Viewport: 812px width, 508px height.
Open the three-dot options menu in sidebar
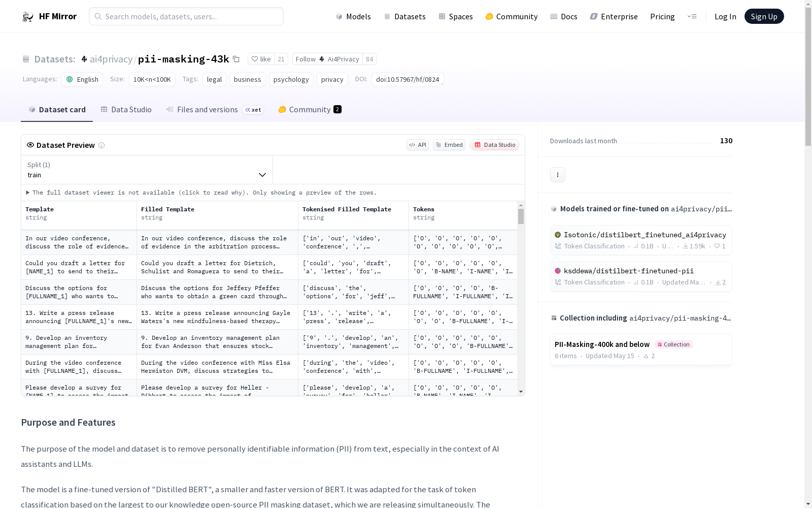(x=558, y=175)
